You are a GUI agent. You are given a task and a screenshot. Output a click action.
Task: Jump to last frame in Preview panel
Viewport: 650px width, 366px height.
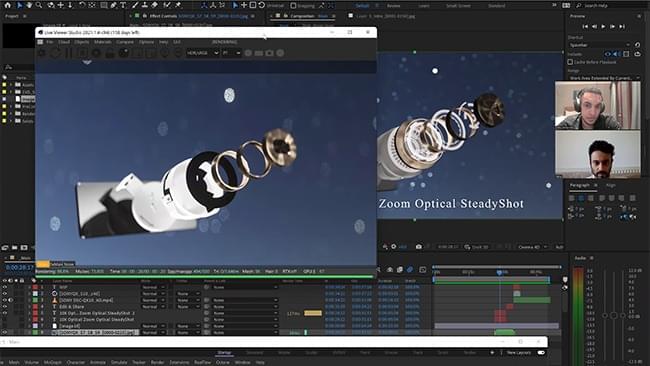coord(622,27)
